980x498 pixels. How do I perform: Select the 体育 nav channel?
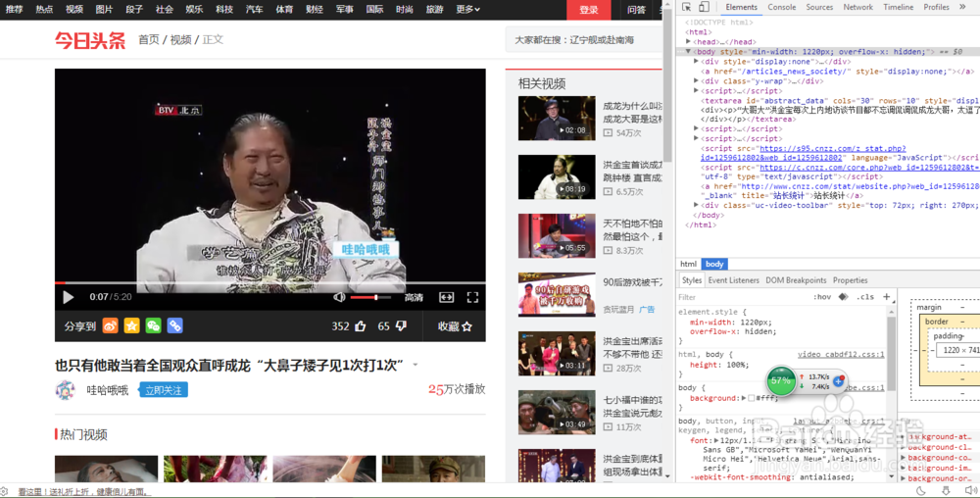click(284, 9)
